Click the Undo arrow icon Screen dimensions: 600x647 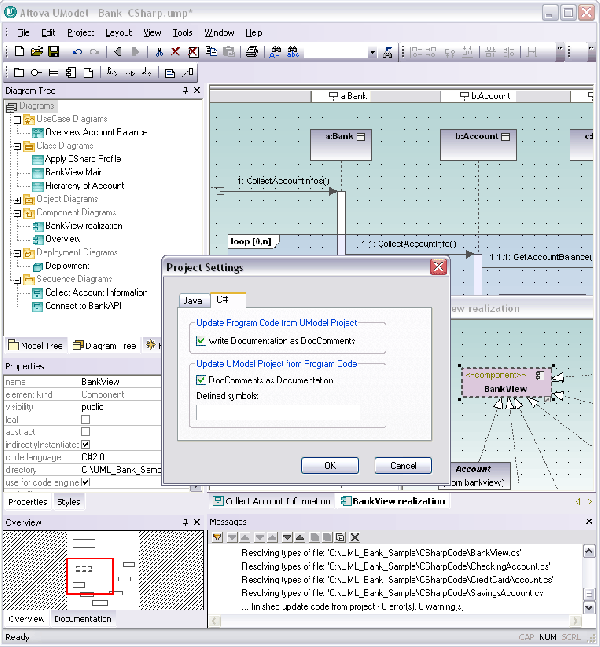[x=75, y=51]
